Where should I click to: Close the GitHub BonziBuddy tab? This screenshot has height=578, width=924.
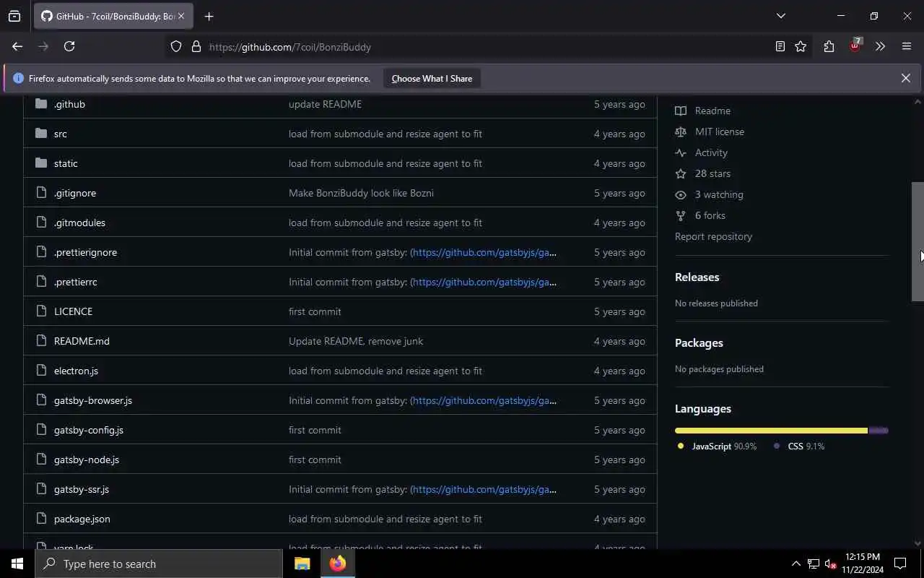[x=181, y=16]
